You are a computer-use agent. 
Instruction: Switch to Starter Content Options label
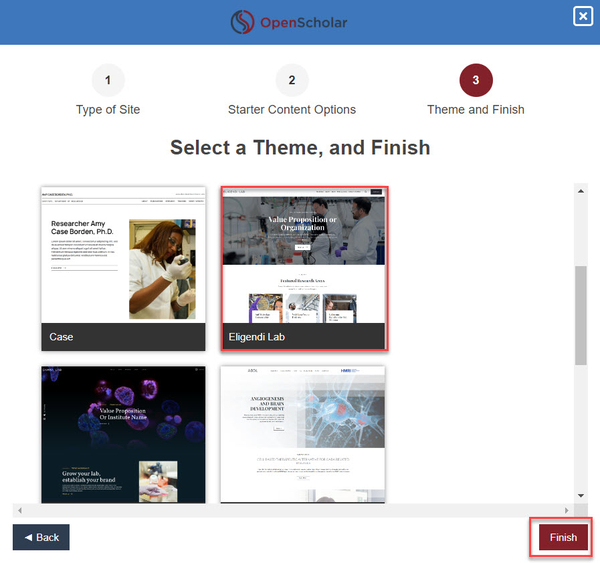[x=292, y=109]
